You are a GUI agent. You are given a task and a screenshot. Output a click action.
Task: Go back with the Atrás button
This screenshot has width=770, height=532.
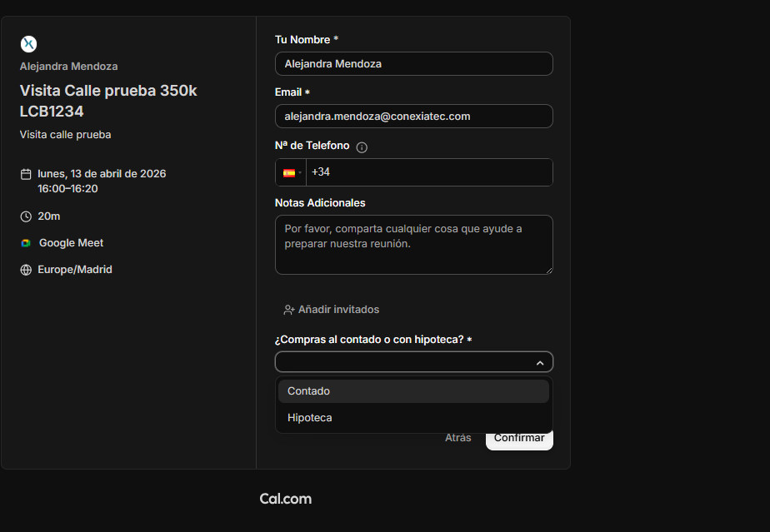[457, 438]
